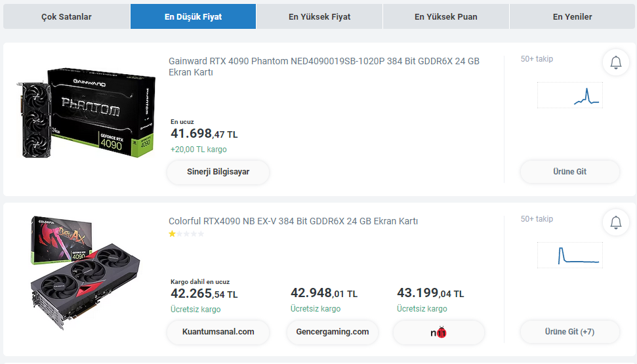This screenshot has height=364, width=637.
Task: Click the Sinerji Bilgisayar seller button
Action: point(218,172)
